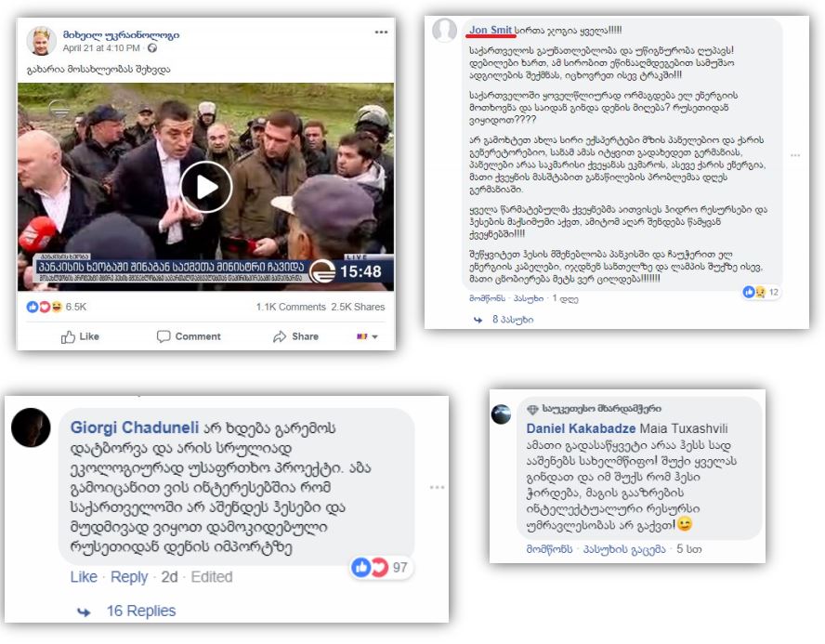Open the 2.5K Shares link
This screenshot has width=825, height=644.
[x=358, y=307]
